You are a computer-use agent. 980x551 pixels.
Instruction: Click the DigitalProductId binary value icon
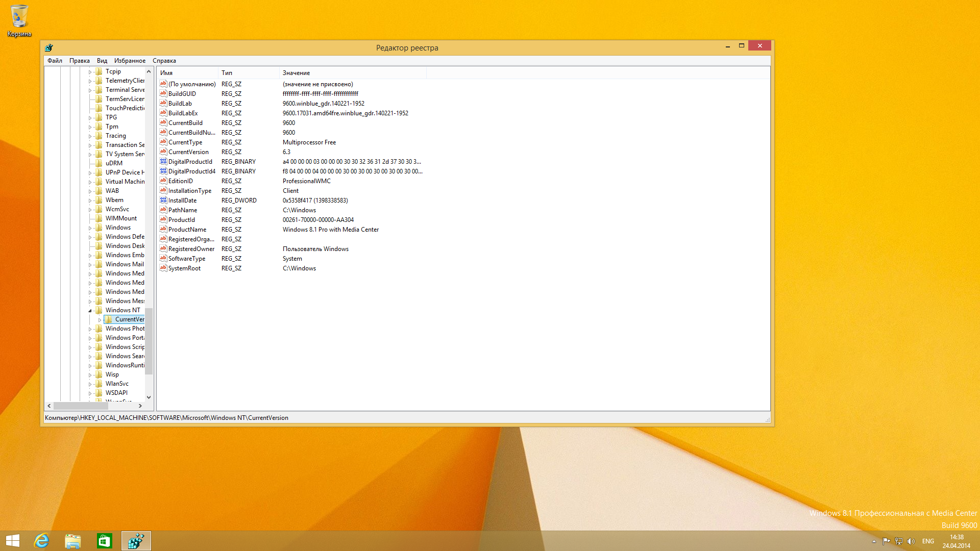point(163,161)
